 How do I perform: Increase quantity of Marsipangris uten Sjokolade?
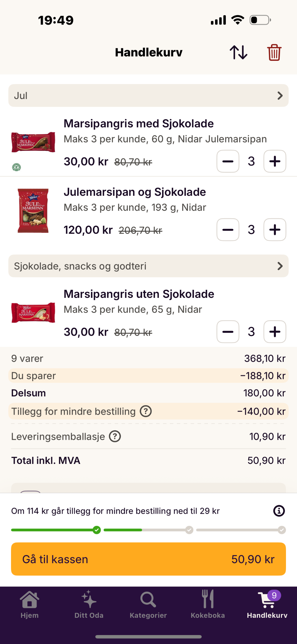tap(275, 332)
